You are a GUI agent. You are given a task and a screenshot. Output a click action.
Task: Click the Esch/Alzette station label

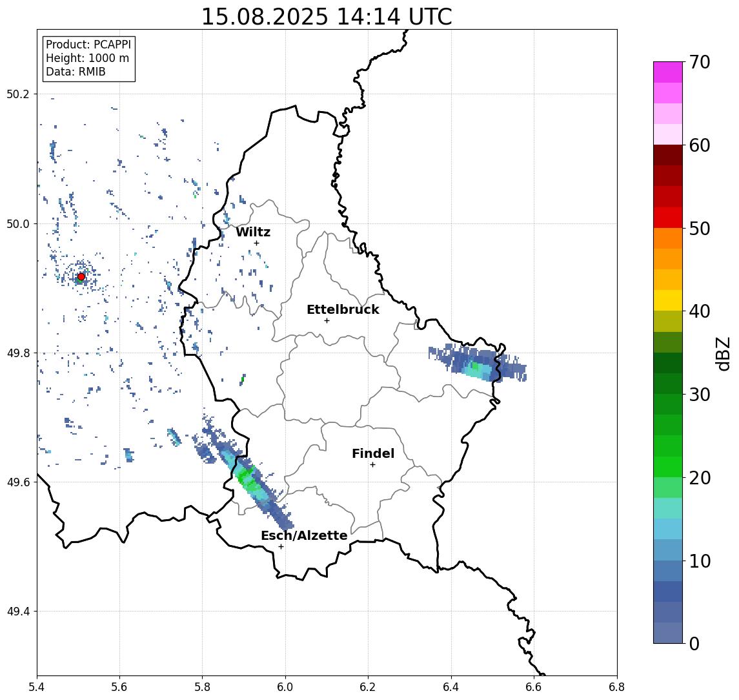[304, 535]
